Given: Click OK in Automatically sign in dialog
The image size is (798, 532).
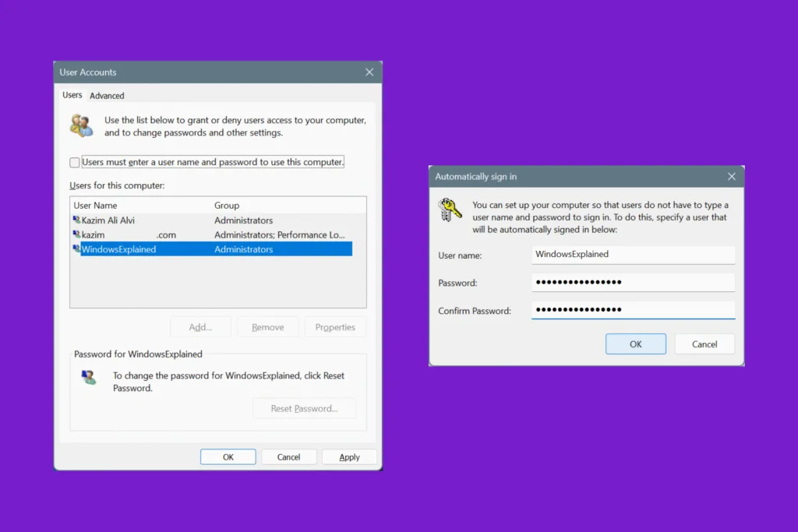Looking at the screenshot, I should 636,344.
